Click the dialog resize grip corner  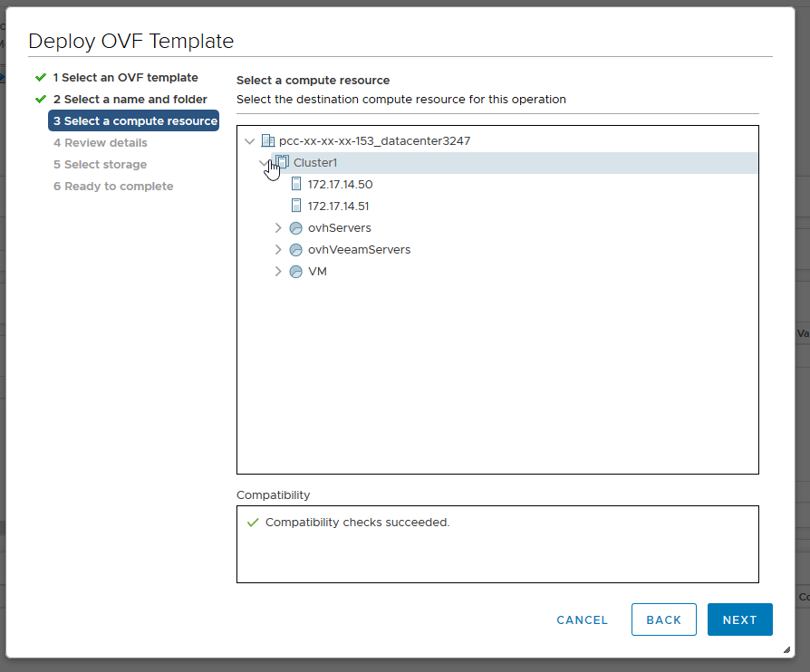[x=785, y=650]
